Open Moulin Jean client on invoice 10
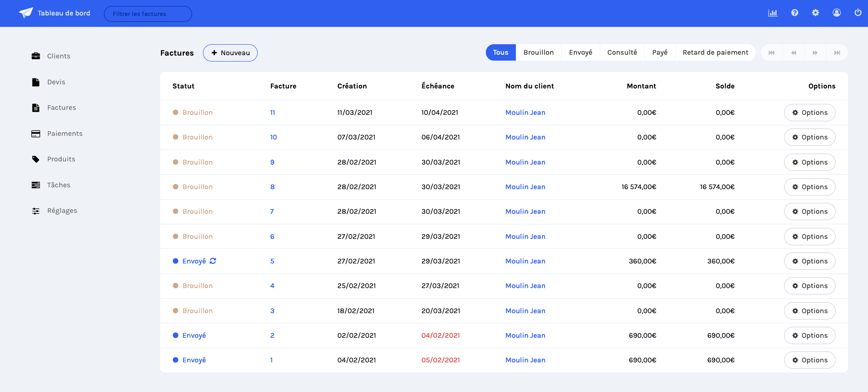Viewport: 868px width, 392px height. coord(525,137)
